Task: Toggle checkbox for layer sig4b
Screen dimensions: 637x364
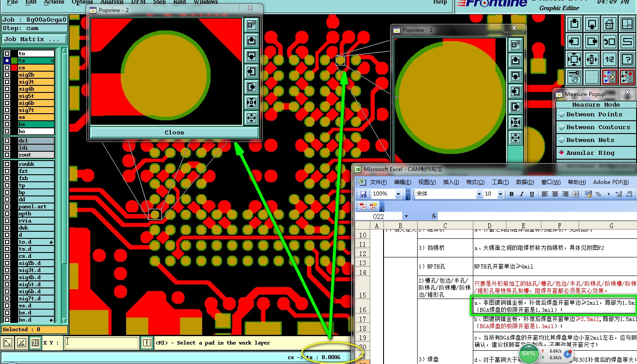Action: coord(7,89)
